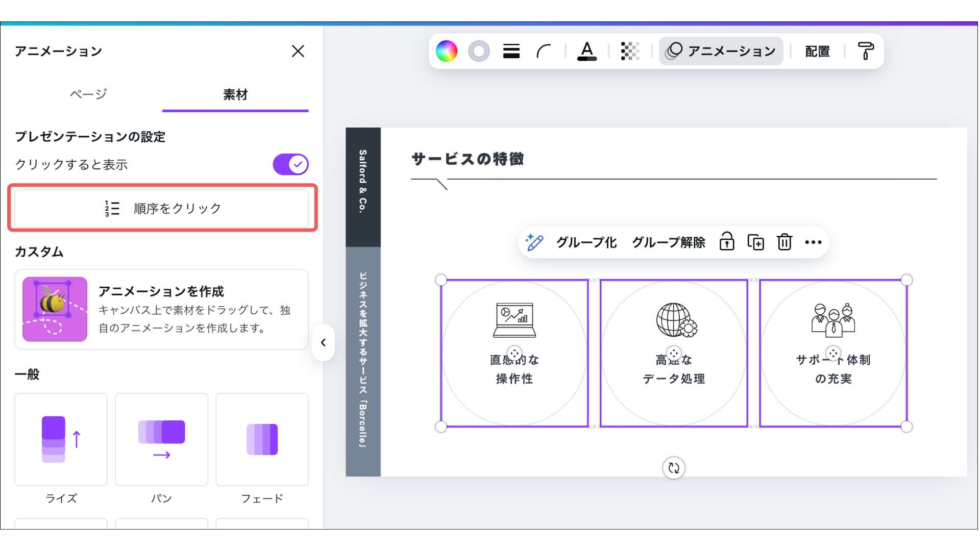Toggle クリックすると表示 switch off
980x551 pixels.
pyautogui.click(x=290, y=164)
